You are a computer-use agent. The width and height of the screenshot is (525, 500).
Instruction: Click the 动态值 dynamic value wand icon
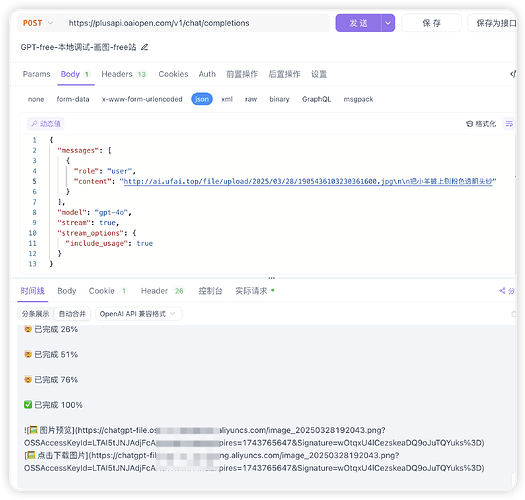34,124
